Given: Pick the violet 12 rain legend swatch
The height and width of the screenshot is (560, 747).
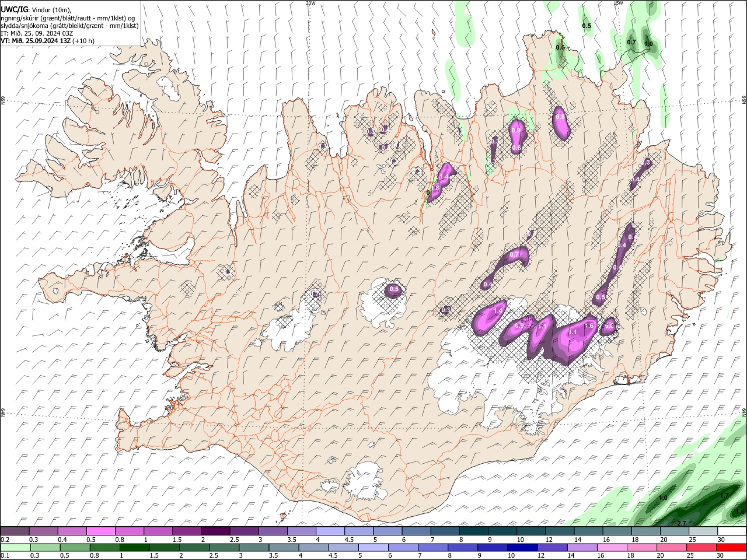Looking at the screenshot, I should pos(552,547).
